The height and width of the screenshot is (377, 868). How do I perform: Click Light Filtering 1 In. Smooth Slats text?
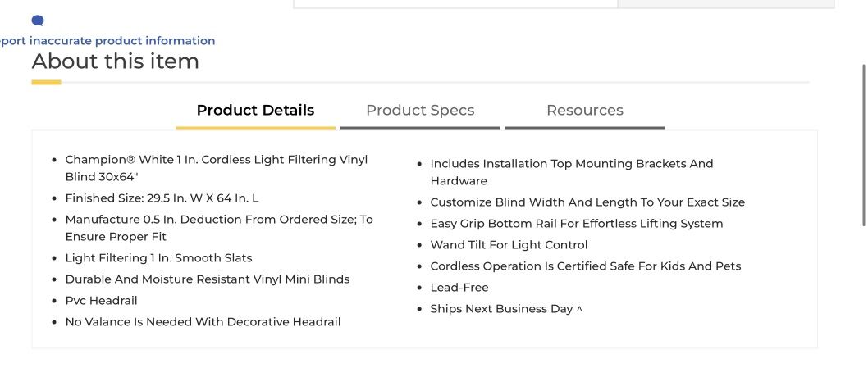pyautogui.click(x=158, y=258)
